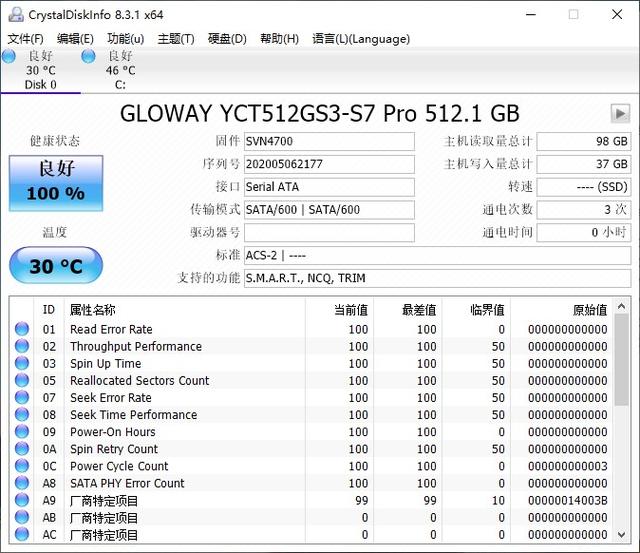Click the transfer mode field SATA/600 | SATA/600

(x=329, y=210)
